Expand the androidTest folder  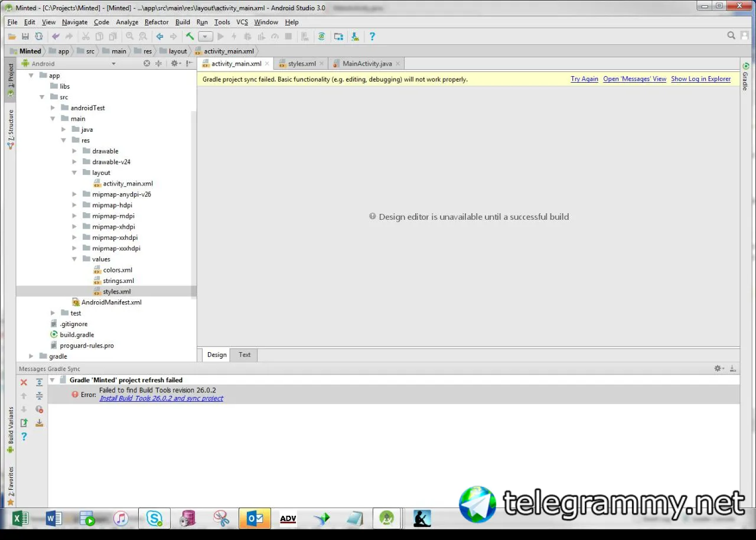[53, 108]
